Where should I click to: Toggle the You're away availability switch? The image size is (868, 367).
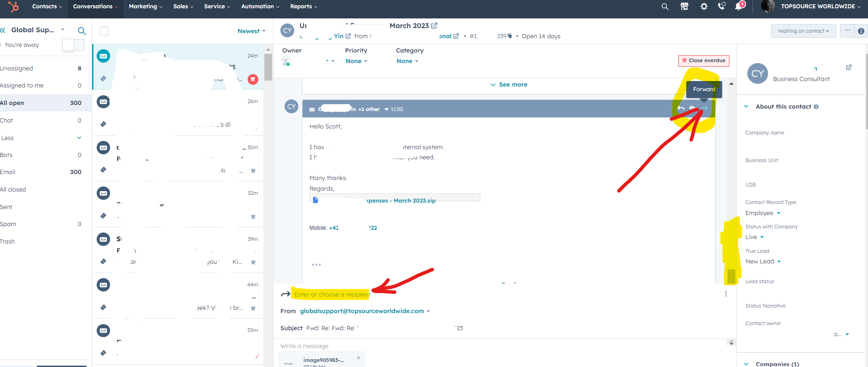pos(74,45)
